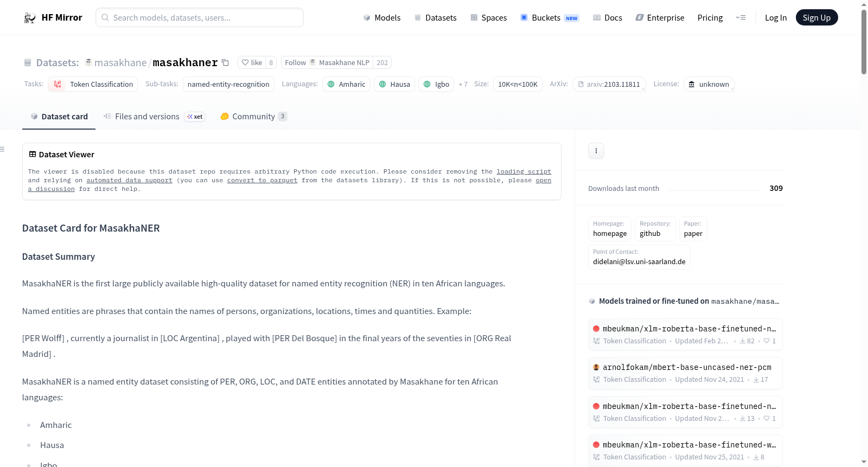Focus the search models, datasets, users field
Image resolution: width=868 pixels, height=467 pixels.
pyautogui.click(x=200, y=17)
